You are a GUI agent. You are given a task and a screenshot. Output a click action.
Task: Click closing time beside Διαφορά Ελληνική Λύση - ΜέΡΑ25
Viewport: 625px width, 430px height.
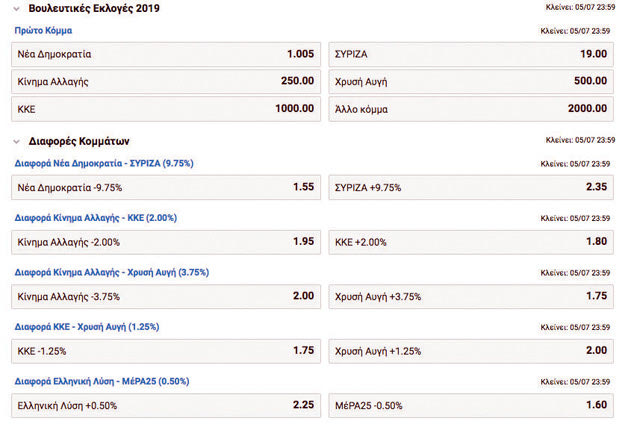tap(575, 382)
